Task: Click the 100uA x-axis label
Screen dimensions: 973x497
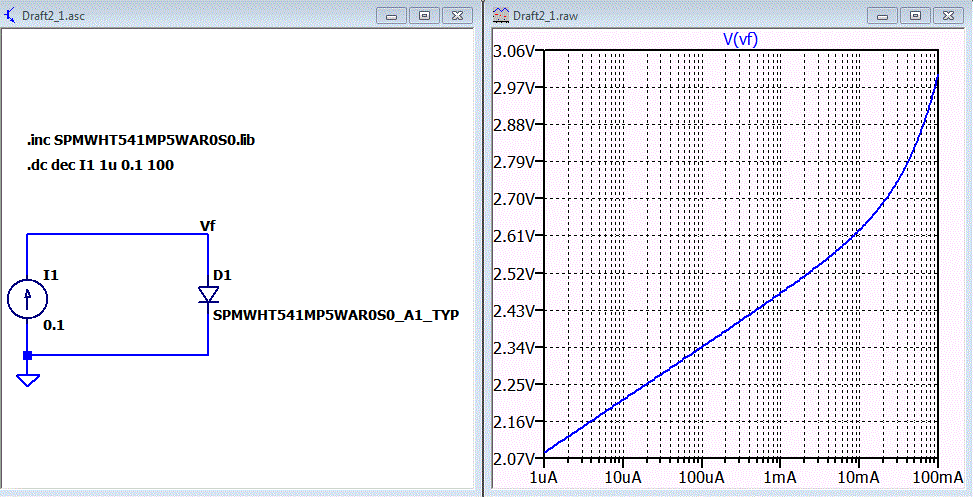Action: [x=701, y=478]
